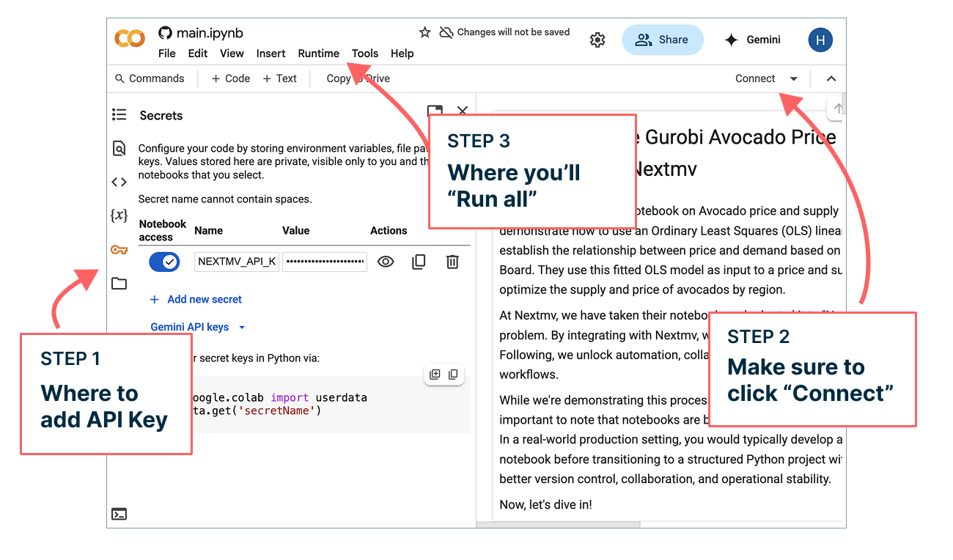Copy the NEXTMV_API_K secret value
Screen dimensions: 953x560
click(x=419, y=262)
